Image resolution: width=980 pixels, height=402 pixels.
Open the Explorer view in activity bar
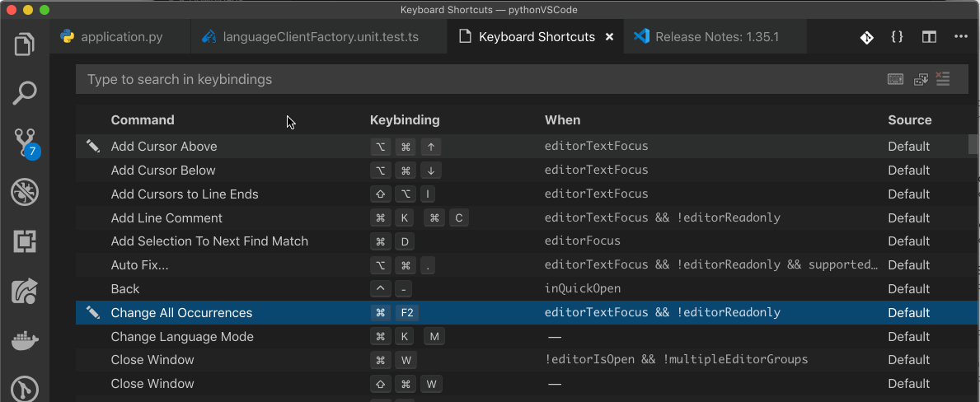[x=25, y=44]
